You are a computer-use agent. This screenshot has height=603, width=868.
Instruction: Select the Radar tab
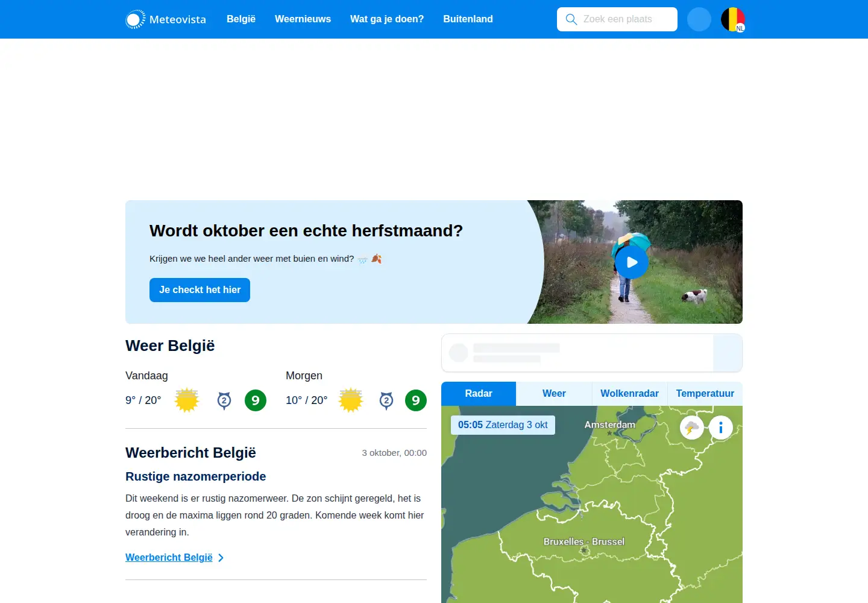pos(479,394)
